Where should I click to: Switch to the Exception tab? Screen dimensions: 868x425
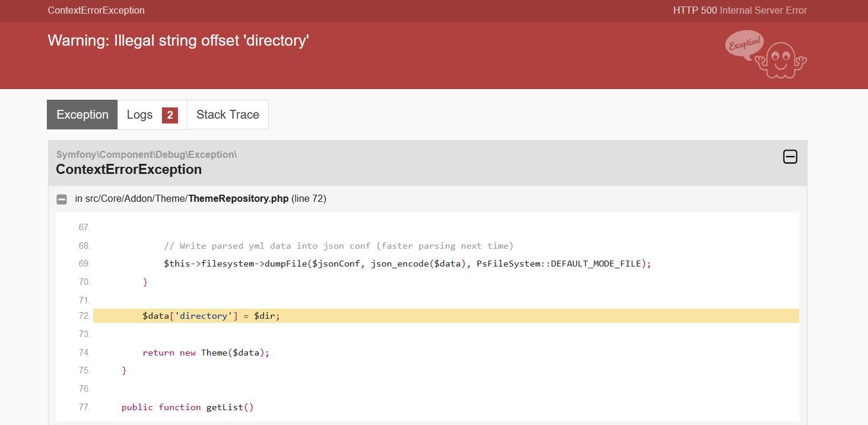click(x=82, y=115)
